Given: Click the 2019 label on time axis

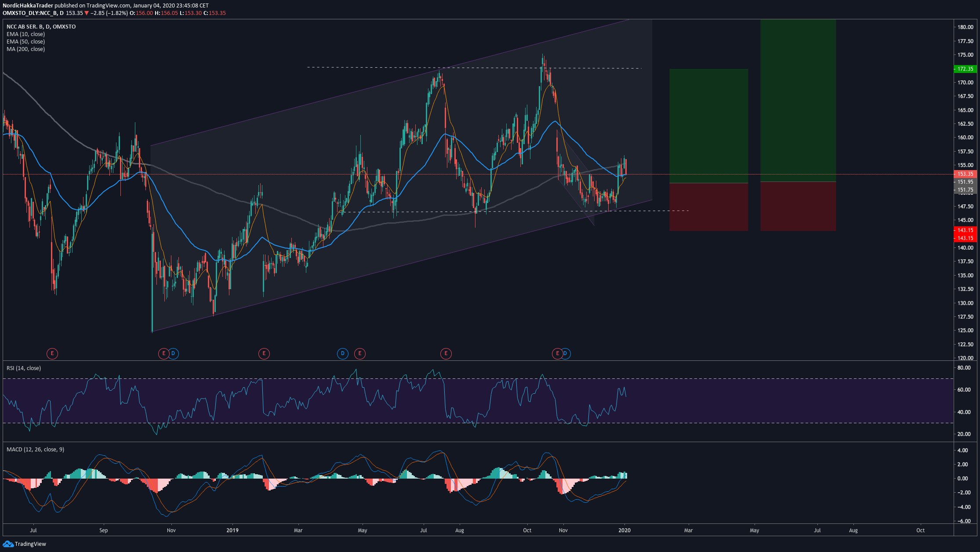Looking at the screenshot, I should 232,530.
